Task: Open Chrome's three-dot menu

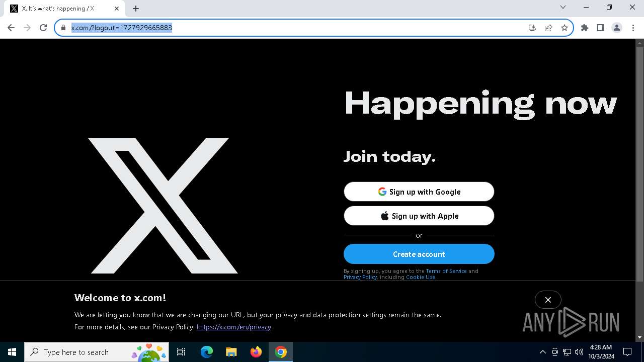Action: point(633,28)
